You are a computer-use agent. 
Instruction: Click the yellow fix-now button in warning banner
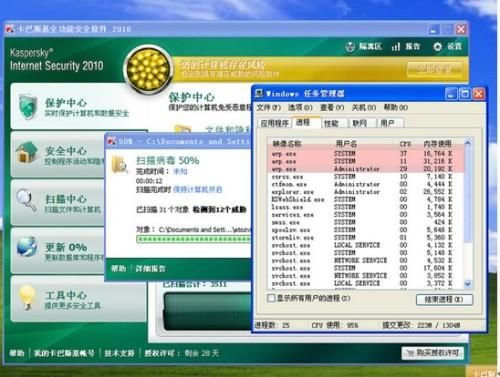434,69
